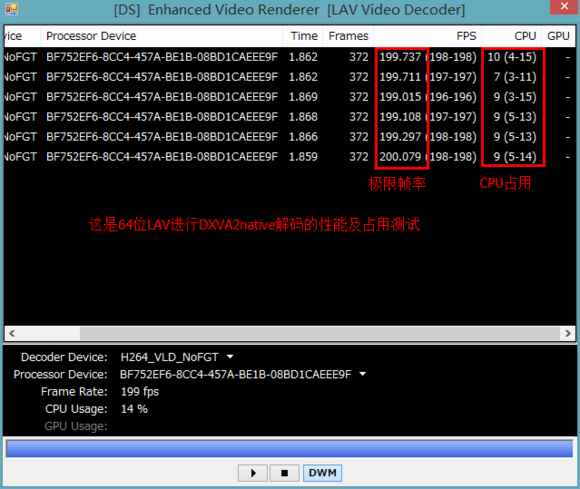Viewport: 580px width, 489px height.
Task: Click the Time value 1.866
Action: click(x=303, y=137)
